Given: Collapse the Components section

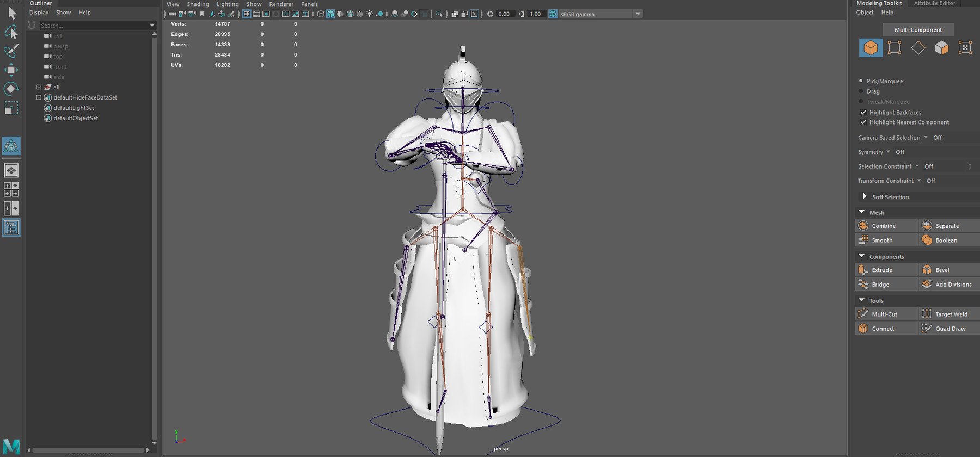Looking at the screenshot, I should tap(861, 256).
